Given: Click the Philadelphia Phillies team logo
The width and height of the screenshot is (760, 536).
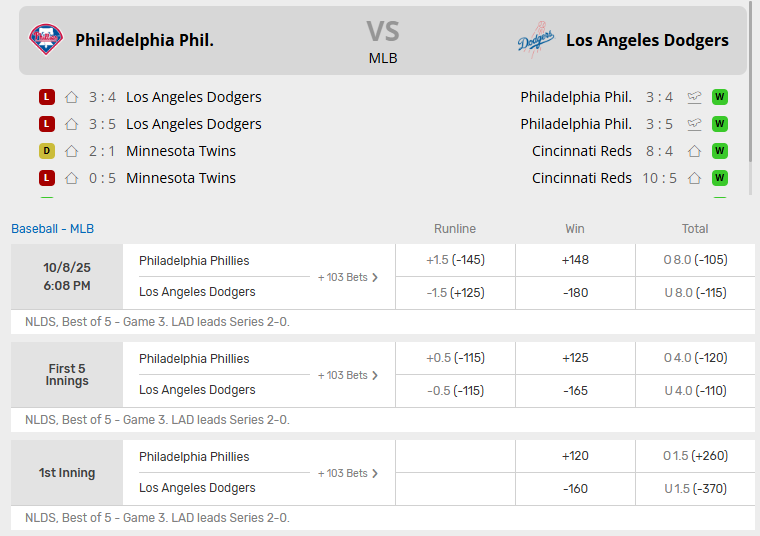Looking at the screenshot, I should [x=46, y=40].
